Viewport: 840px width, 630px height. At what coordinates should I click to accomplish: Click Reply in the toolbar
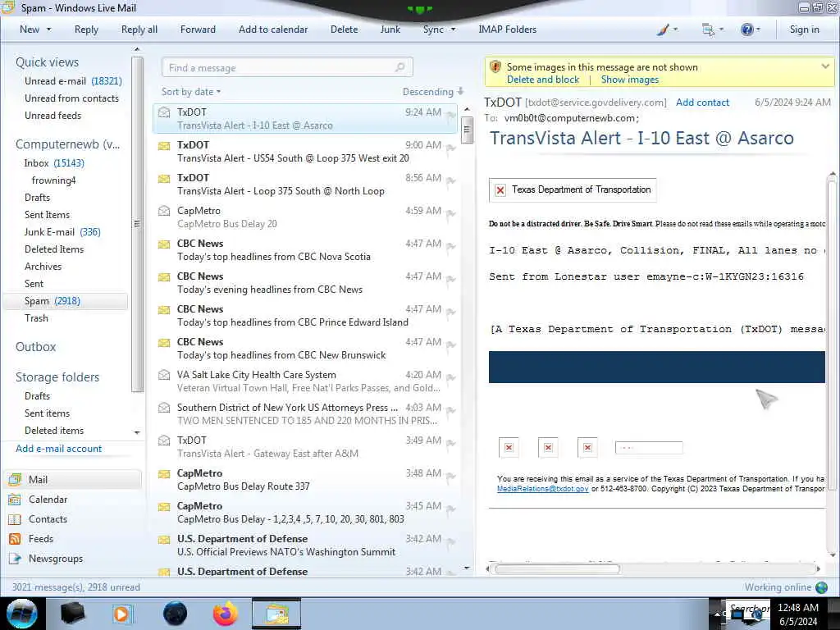coord(86,30)
